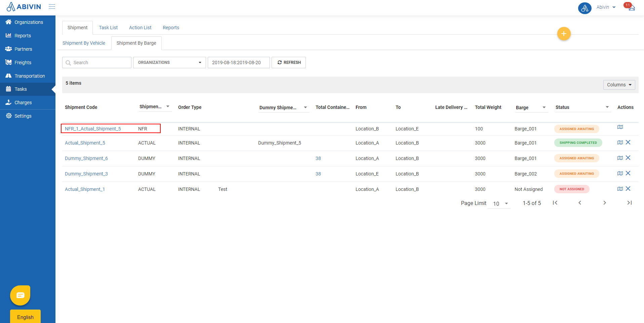This screenshot has height=323, width=644.
Task: Add a shipment with the yellow plus button
Action: point(564,34)
